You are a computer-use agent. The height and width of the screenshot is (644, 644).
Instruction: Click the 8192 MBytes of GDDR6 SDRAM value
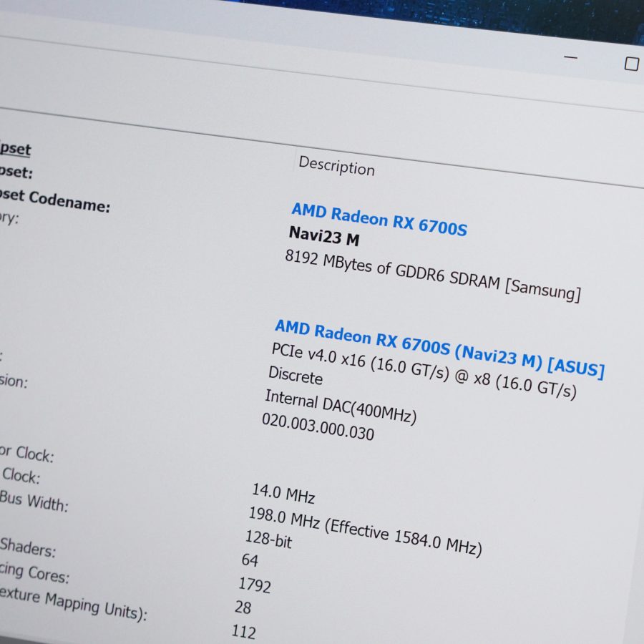pos(433,275)
